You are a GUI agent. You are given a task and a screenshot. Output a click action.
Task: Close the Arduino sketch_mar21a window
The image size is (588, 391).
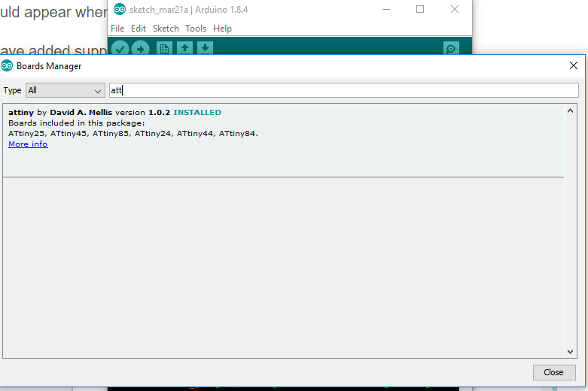pyautogui.click(x=455, y=9)
